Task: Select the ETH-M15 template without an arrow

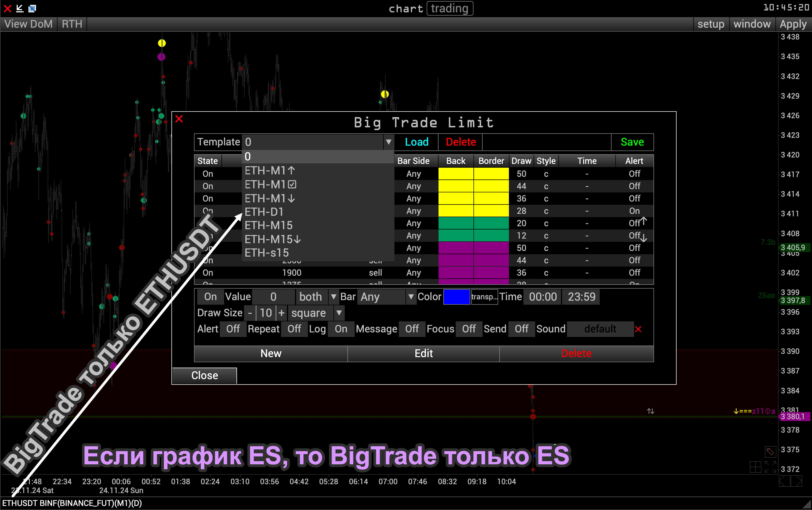Action: pyautogui.click(x=318, y=225)
